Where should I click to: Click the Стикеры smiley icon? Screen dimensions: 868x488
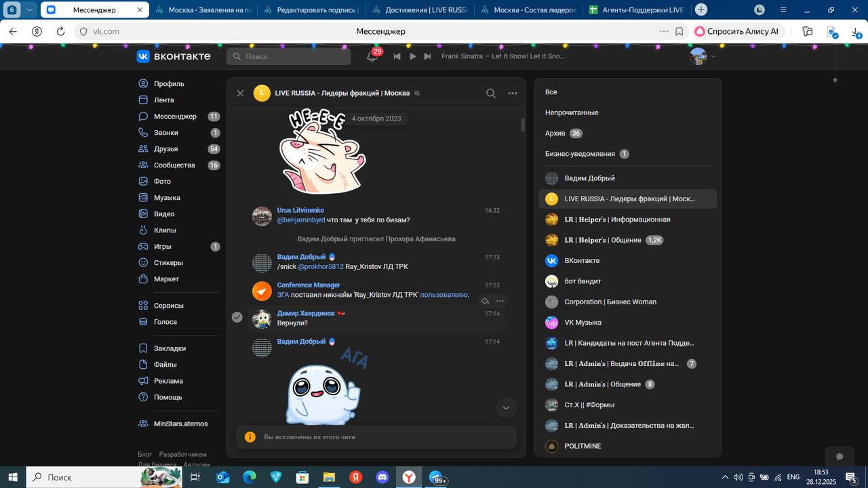click(x=143, y=263)
